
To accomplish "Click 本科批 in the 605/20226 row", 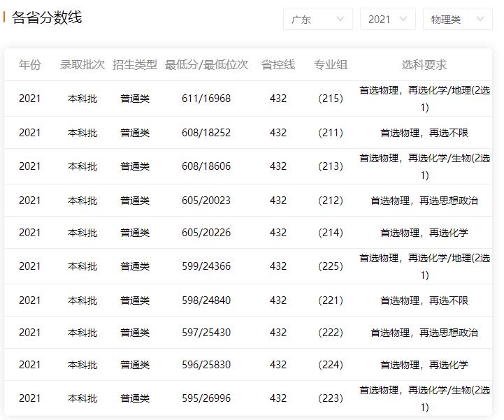I will tap(82, 233).
